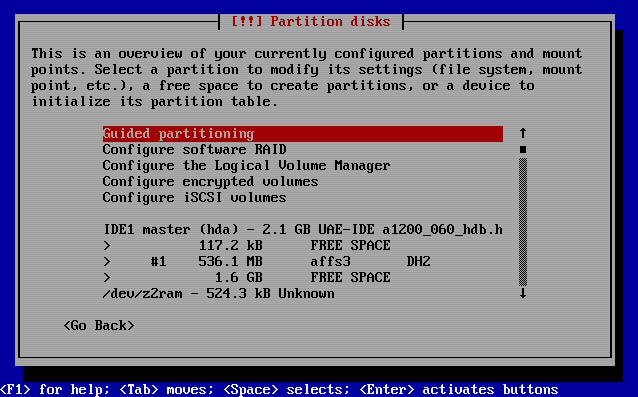Screen dimensions: 638x397
Task: Click the scrollbar down arrow
Action: point(523,293)
